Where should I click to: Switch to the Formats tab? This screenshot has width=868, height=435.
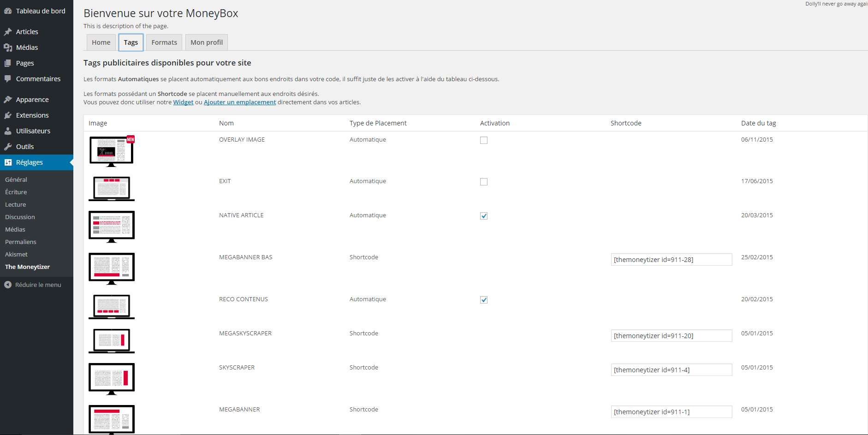[164, 42]
